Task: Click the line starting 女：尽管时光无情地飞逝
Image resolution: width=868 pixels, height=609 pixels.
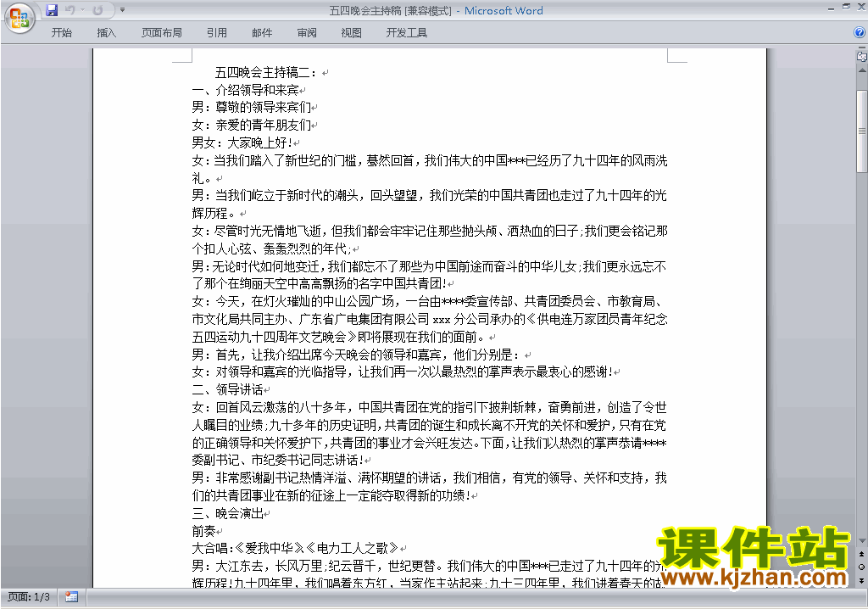Action: 430,231
